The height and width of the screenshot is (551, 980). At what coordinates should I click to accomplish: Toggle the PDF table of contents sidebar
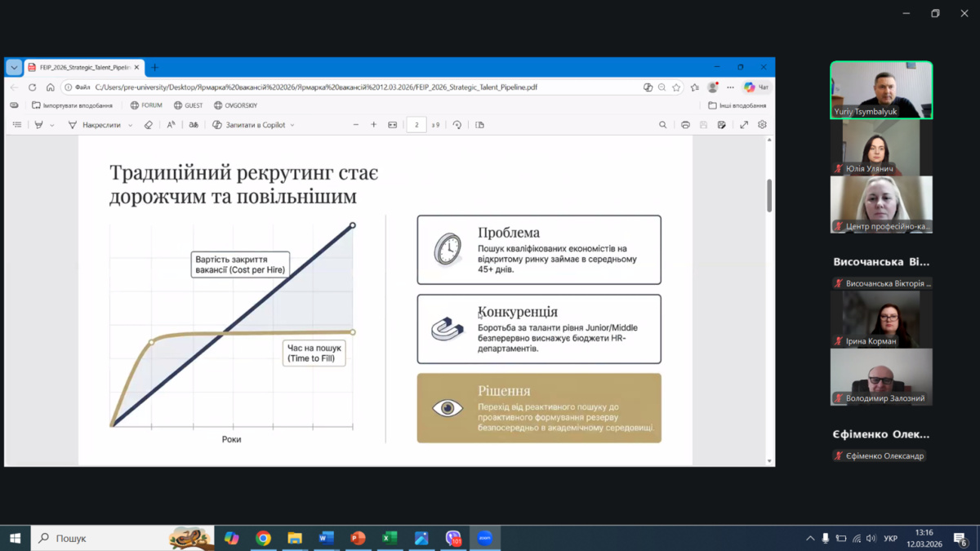pyautogui.click(x=17, y=125)
